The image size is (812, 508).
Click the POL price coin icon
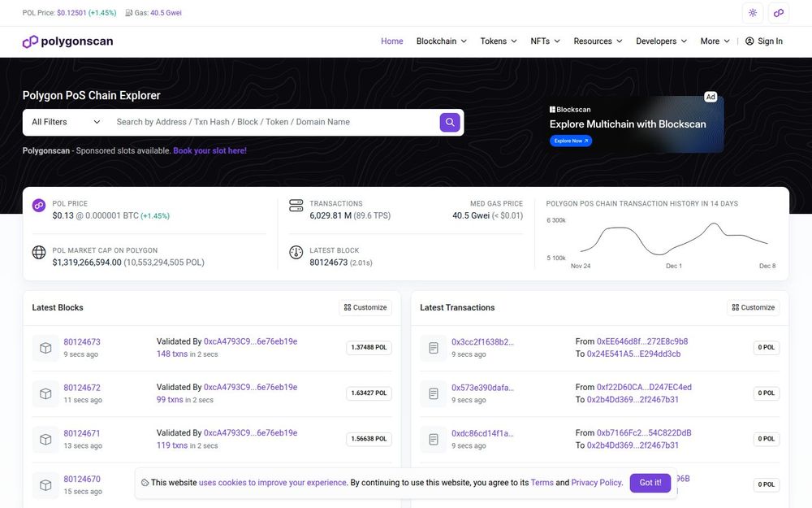click(x=39, y=206)
